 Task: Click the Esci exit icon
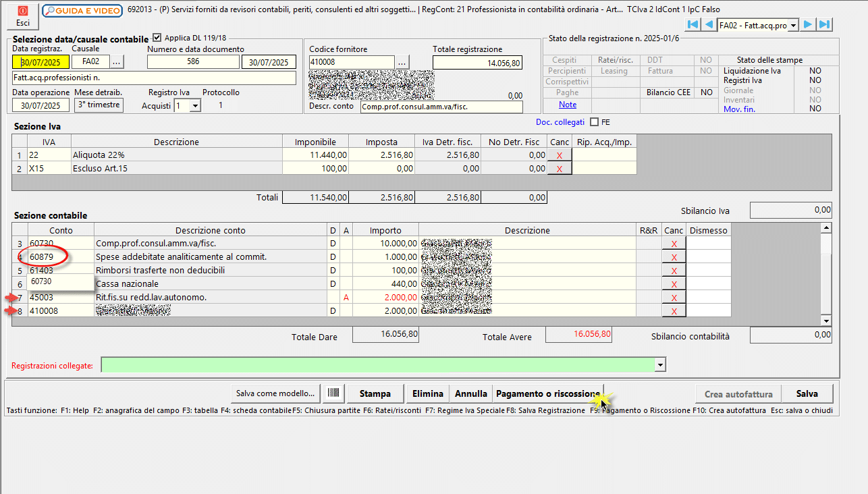(23, 15)
